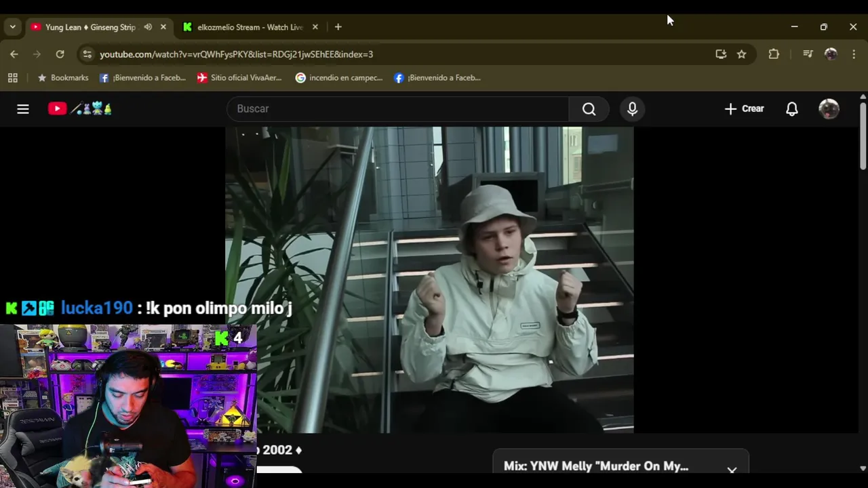
Task: Click the page vertical scrollbar
Action: click(863, 136)
